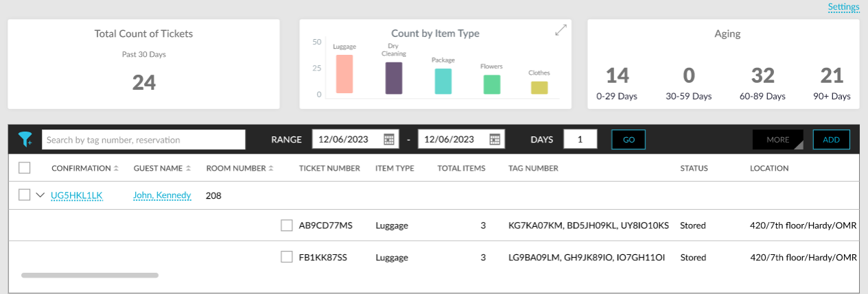Image resolution: width=868 pixels, height=294 pixels.
Task: Open the MORE dropdown menu
Action: click(x=777, y=140)
